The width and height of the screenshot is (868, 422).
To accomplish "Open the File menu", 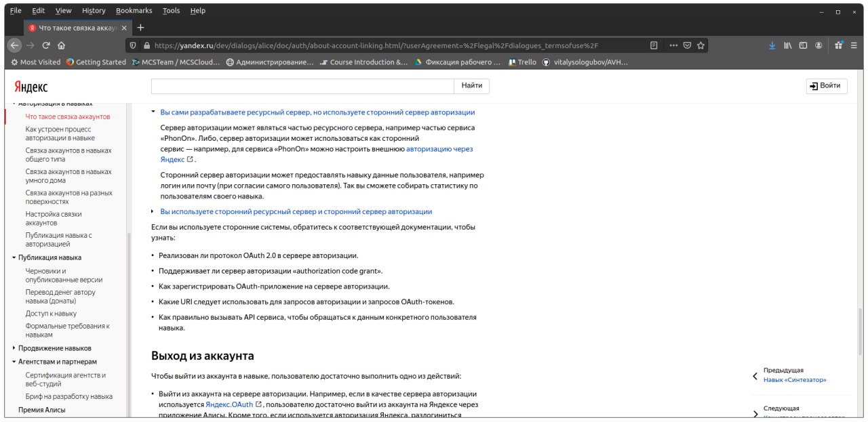I will coord(16,11).
